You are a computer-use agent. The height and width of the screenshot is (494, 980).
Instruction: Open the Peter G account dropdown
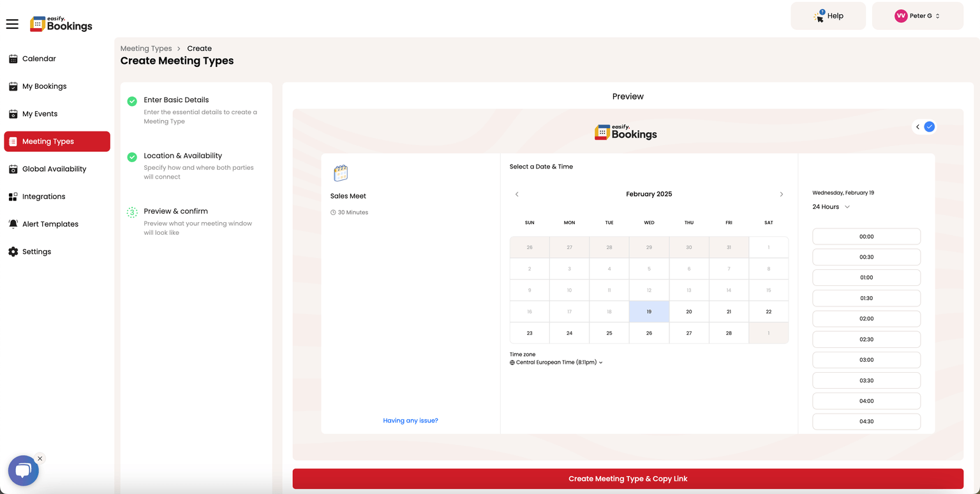click(x=917, y=16)
